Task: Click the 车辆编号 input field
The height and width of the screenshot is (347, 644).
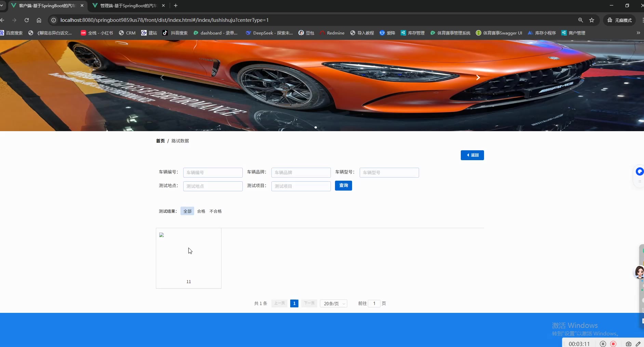Action: (213, 172)
